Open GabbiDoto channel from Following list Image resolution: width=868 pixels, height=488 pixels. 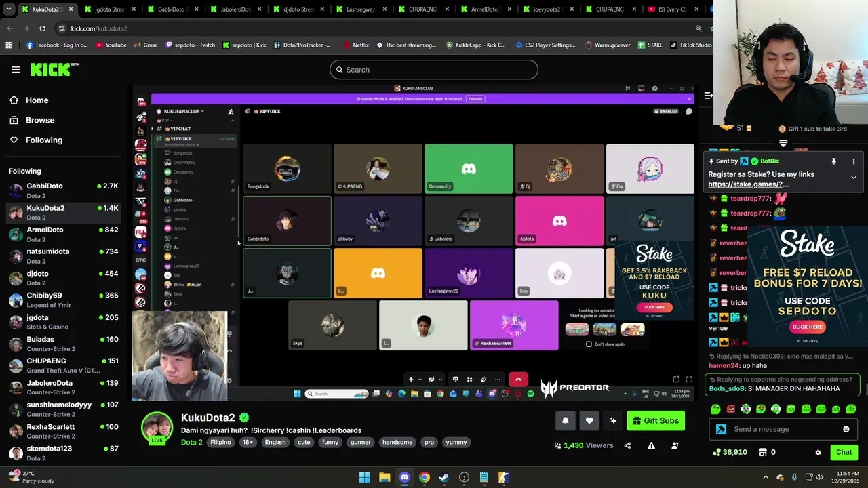point(63,190)
